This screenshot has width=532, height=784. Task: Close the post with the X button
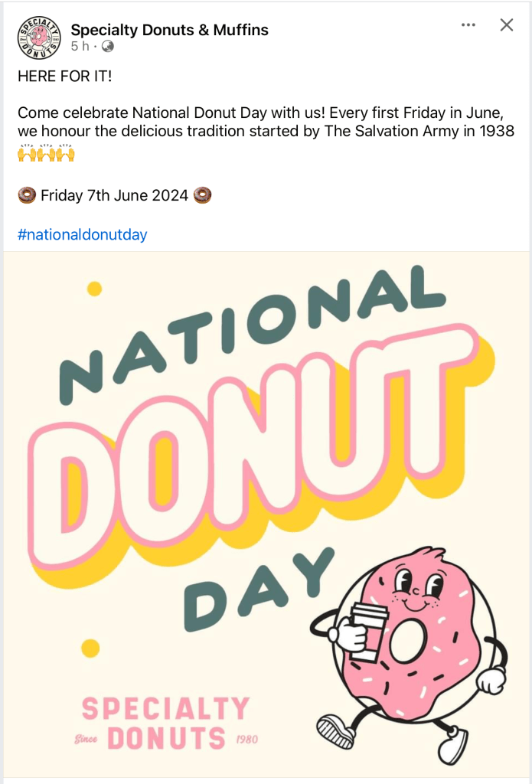coord(506,25)
